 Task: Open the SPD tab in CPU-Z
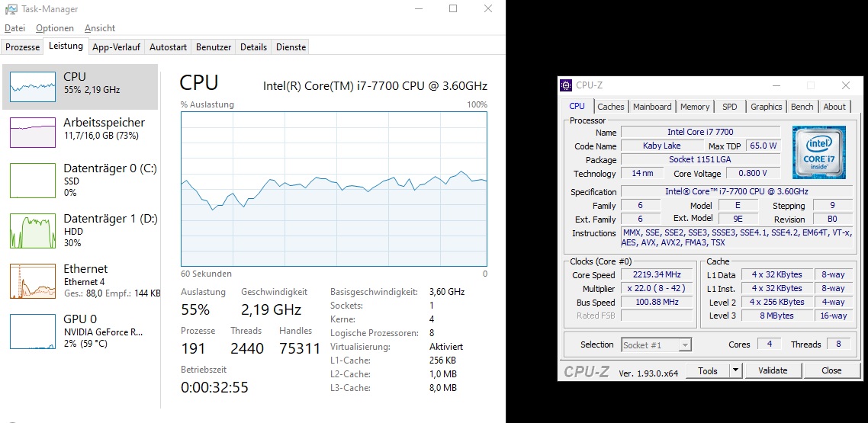730,107
